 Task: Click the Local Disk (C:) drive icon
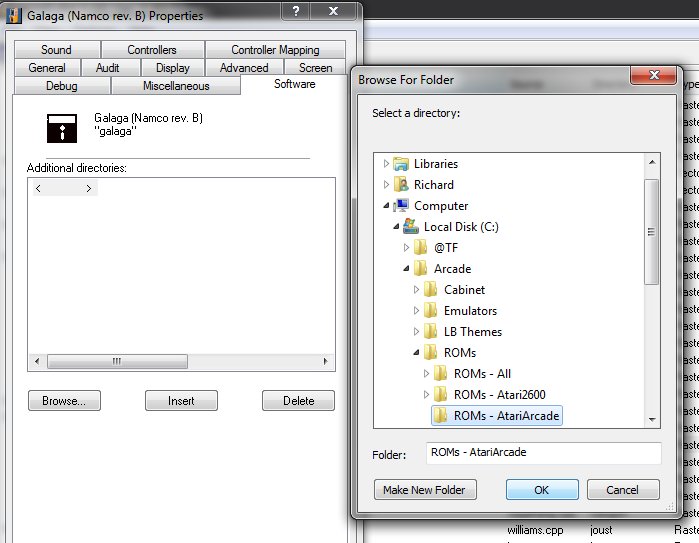[x=411, y=226]
